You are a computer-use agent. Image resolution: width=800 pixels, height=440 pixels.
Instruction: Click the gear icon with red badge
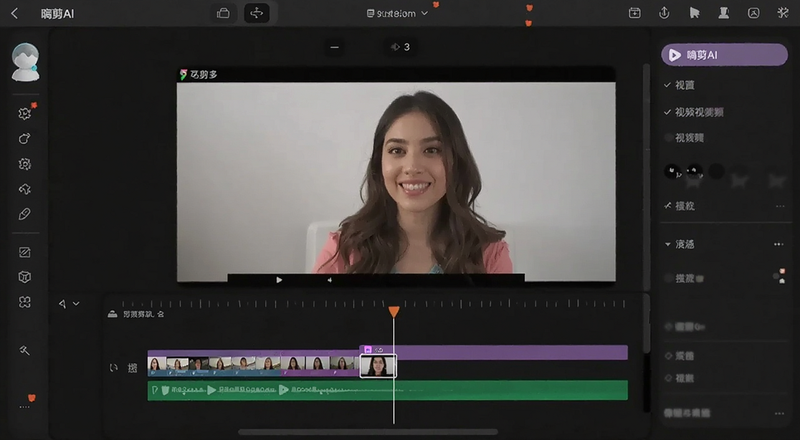tap(24, 113)
